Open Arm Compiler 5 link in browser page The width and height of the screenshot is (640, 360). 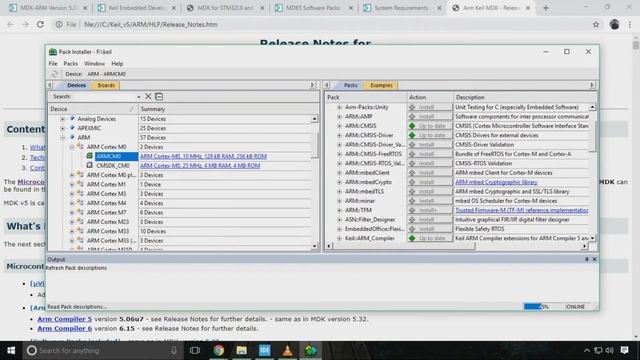(64, 319)
